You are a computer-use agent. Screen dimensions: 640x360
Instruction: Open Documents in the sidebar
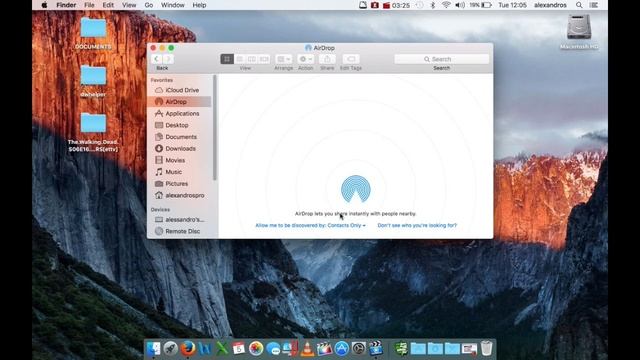click(180, 137)
